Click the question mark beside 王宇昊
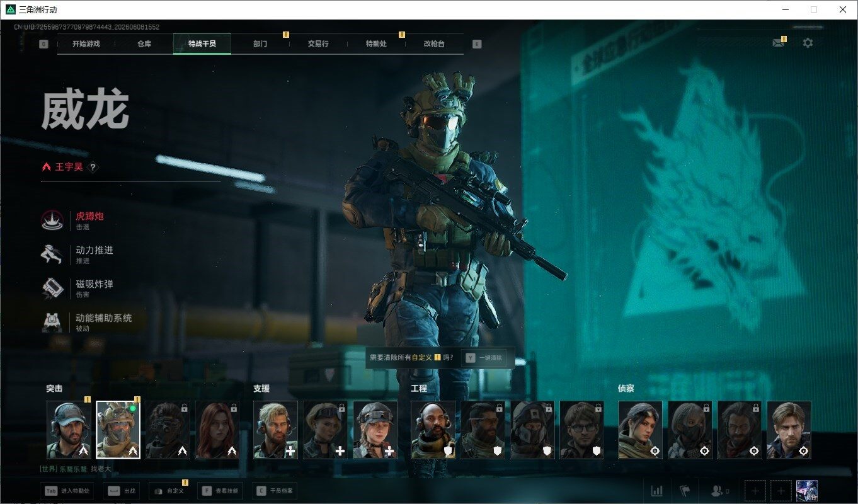 [x=93, y=167]
